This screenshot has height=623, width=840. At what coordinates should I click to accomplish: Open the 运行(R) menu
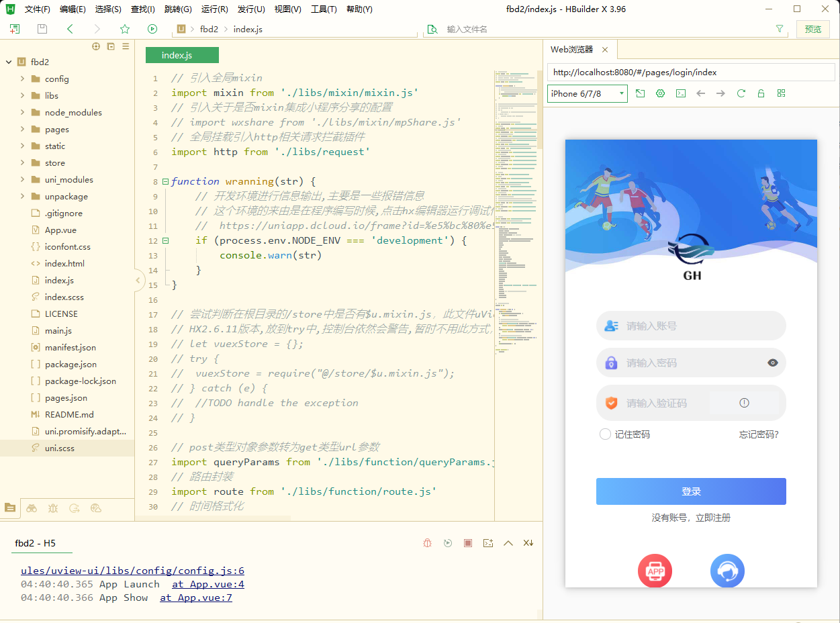point(214,9)
